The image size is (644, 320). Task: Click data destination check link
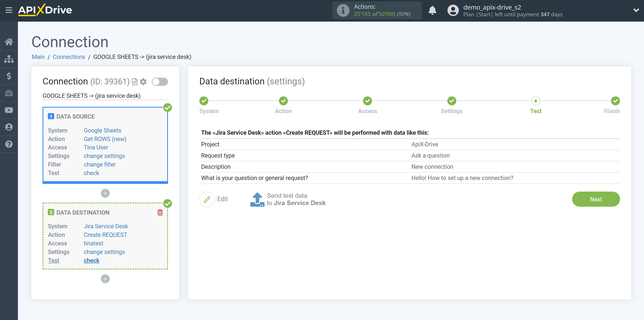(91, 260)
